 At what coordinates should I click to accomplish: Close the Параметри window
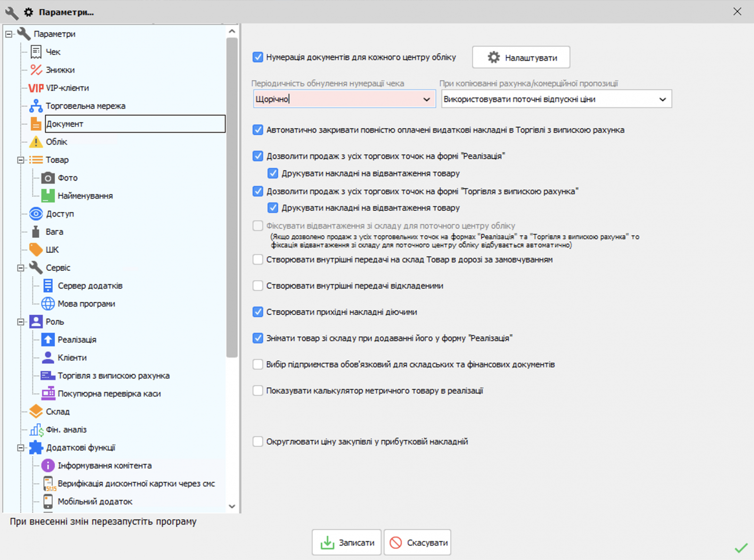click(x=738, y=12)
